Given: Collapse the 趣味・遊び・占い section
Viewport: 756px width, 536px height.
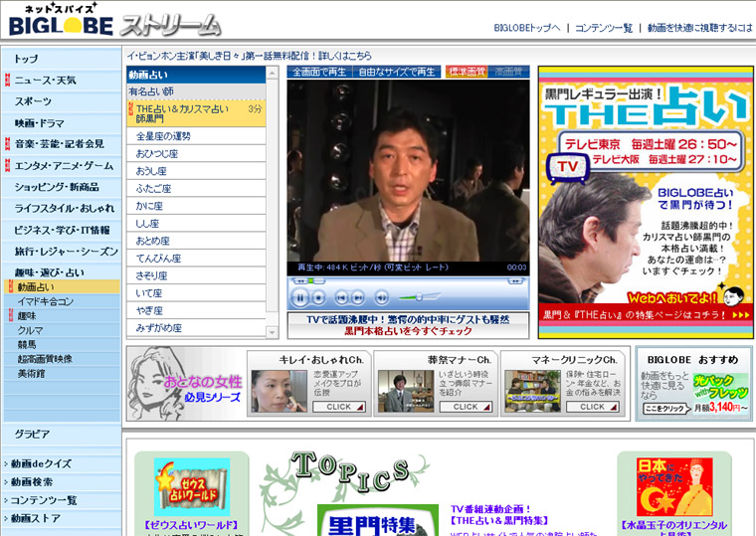Looking at the screenshot, I should point(62,271).
